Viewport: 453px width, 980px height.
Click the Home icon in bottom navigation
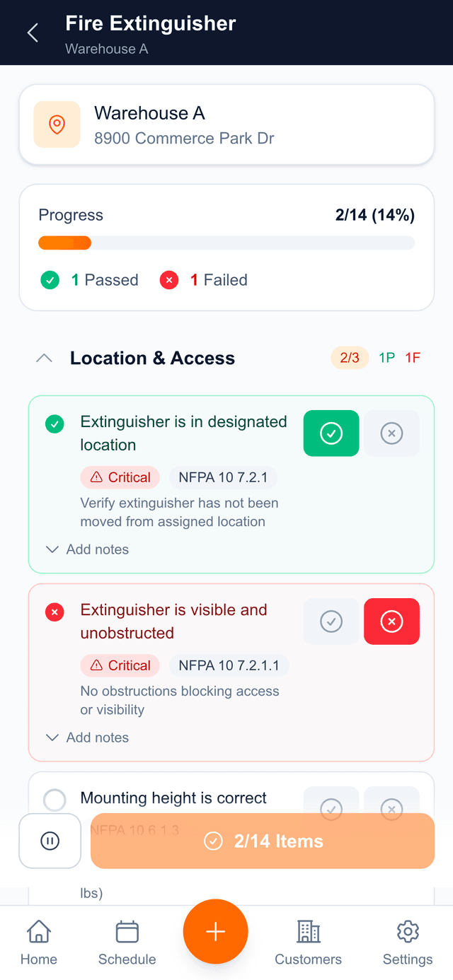[x=38, y=932]
